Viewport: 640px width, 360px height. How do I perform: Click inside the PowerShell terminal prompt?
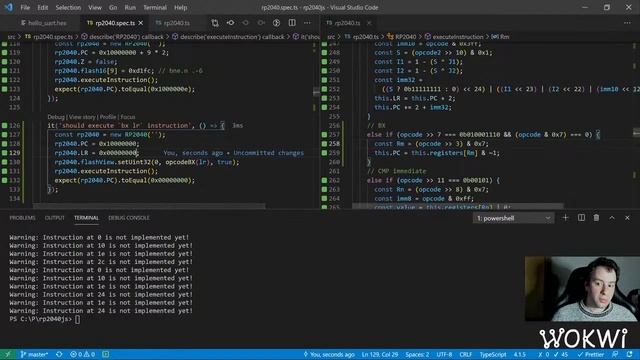click(x=78, y=319)
